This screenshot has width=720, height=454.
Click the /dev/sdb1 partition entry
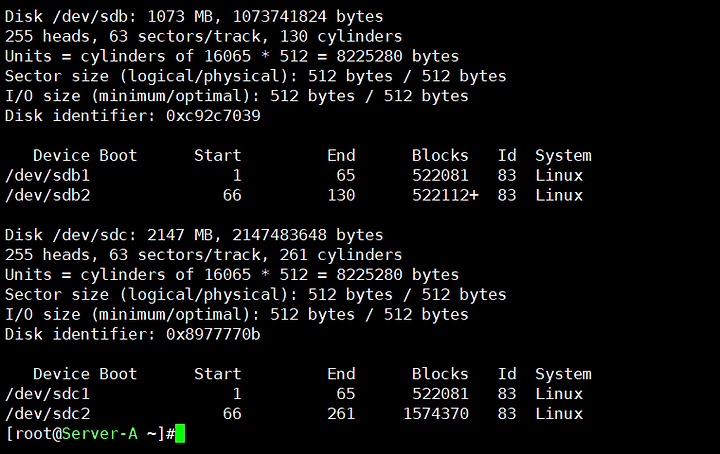point(294,175)
